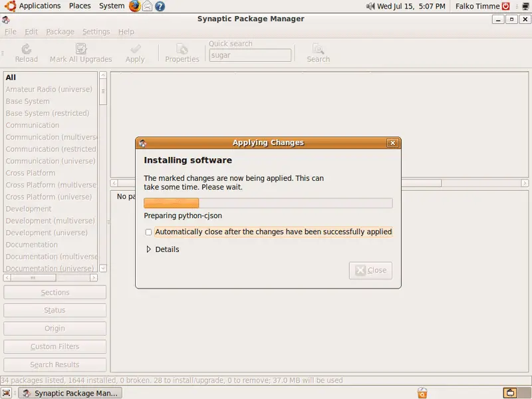This screenshot has width=532, height=399.
Task: Open the System menu
Action: point(112,6)
